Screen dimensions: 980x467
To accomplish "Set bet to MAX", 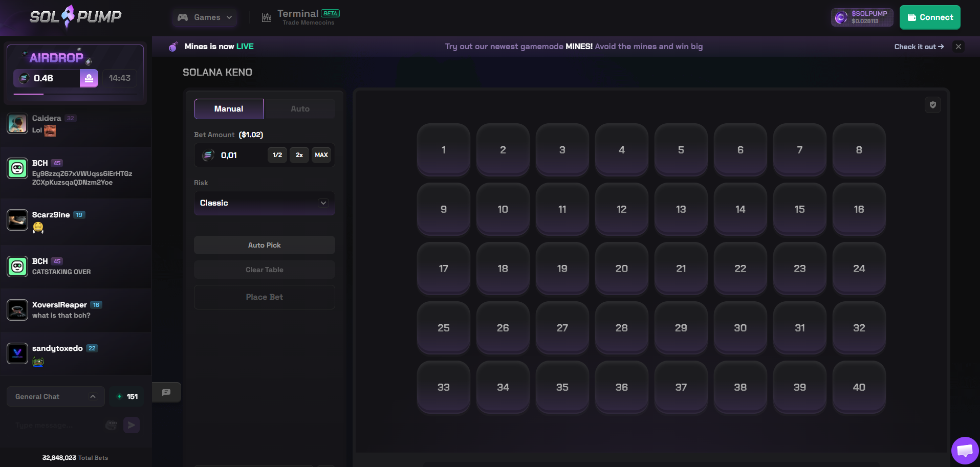I will 321,155.
